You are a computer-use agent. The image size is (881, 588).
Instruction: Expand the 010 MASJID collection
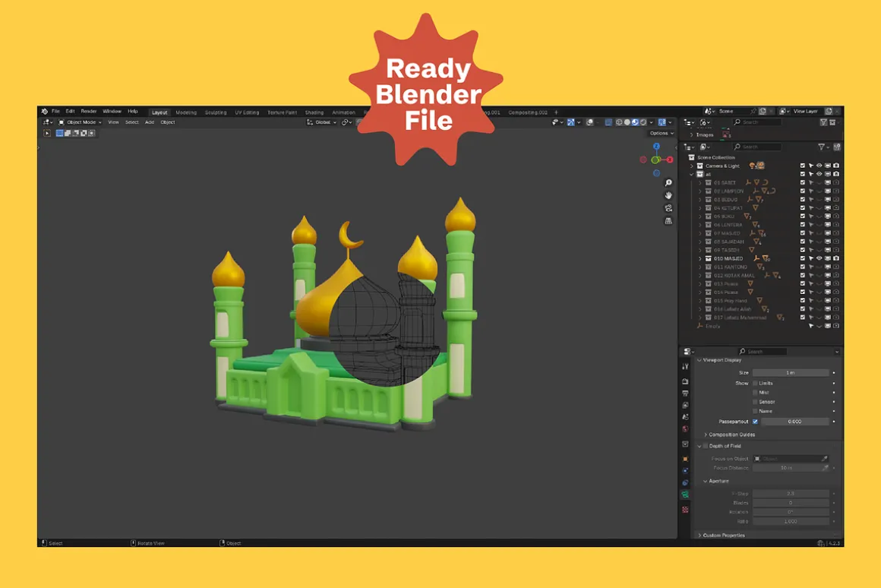coord(699,258)
